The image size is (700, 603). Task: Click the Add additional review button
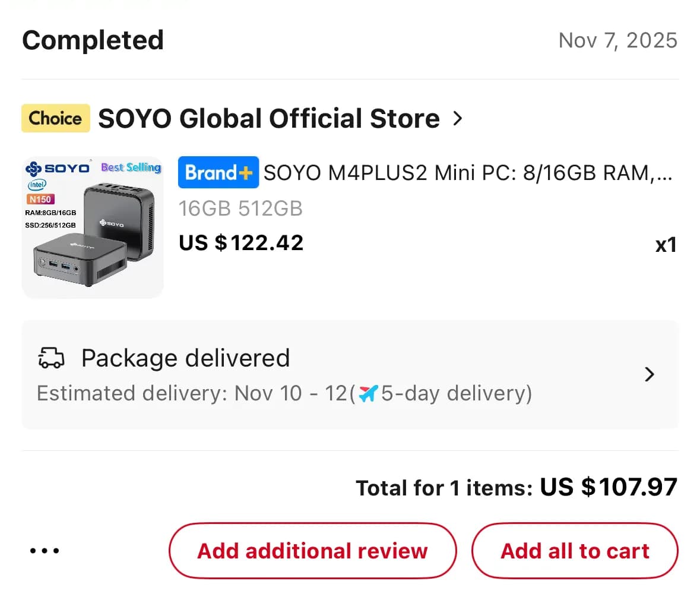[x=312, y=550]
